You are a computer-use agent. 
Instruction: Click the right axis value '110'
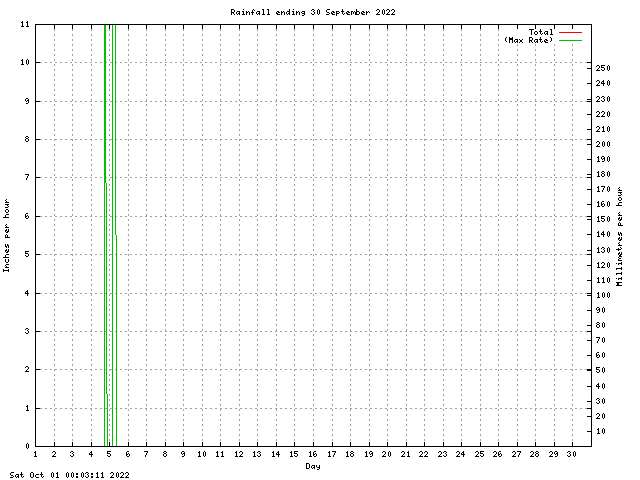(603, 280)
